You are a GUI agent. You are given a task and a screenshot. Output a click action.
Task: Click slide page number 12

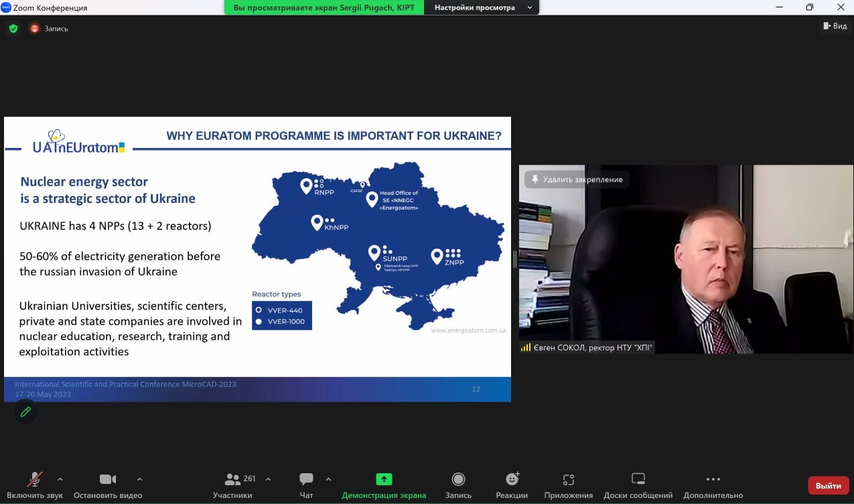click(476, 389)
